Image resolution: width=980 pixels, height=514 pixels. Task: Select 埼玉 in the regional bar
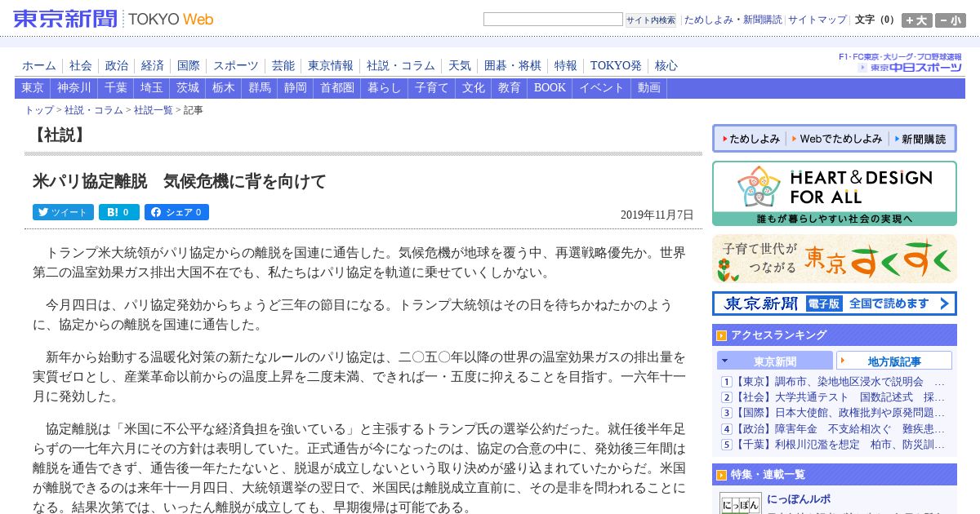pos(152,88)
